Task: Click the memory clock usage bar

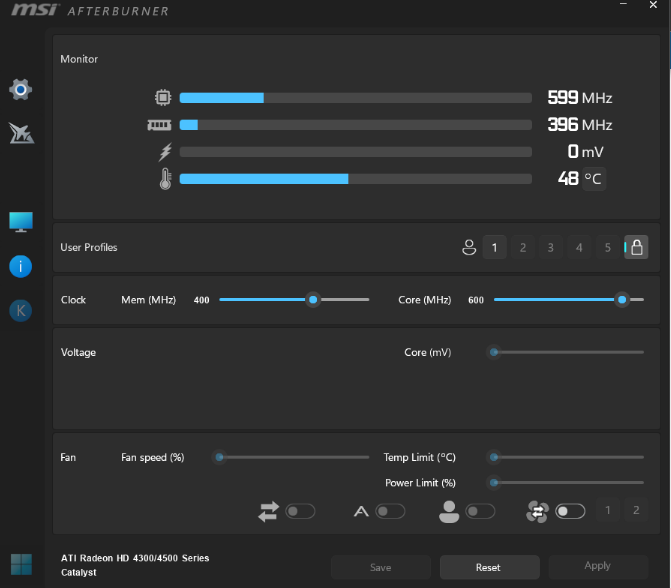Action: click(356, 125)
